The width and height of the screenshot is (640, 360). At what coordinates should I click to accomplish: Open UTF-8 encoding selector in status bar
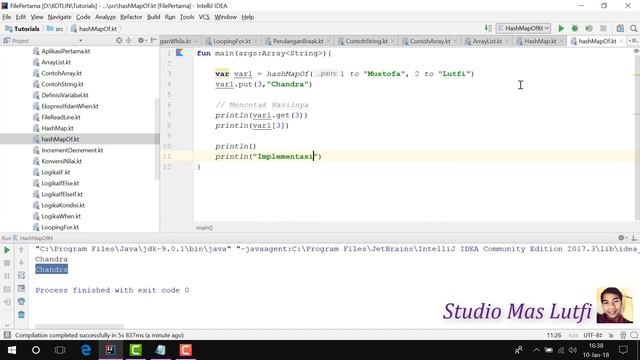click(x=593, y=335)
